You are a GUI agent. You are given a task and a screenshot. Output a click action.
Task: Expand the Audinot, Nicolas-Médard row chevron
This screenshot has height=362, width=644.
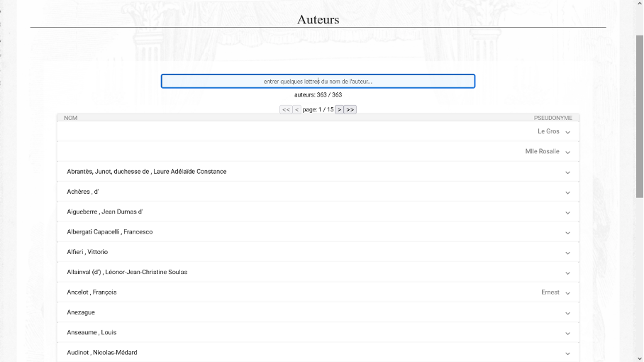click(x=567, y=353)
